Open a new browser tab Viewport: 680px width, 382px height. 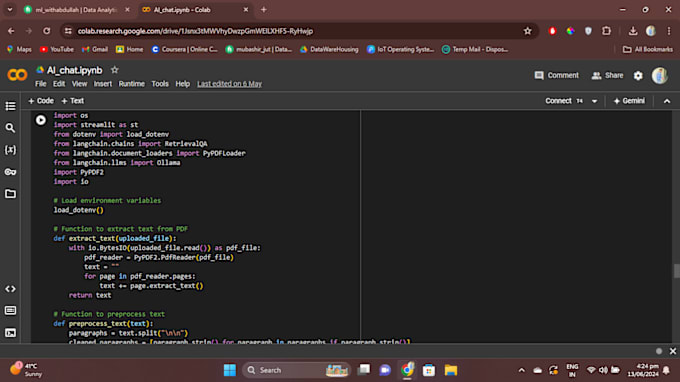[264, 10]
